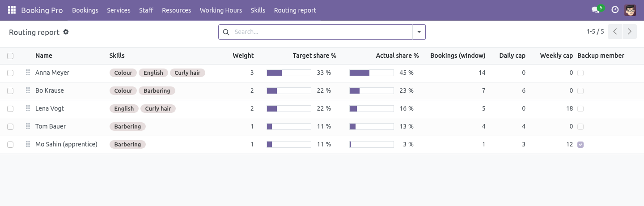Image resolution: width=644 pixels, height=206 pixels.
Task: Open the Lena Vogt record
Action: pos(50,108)
